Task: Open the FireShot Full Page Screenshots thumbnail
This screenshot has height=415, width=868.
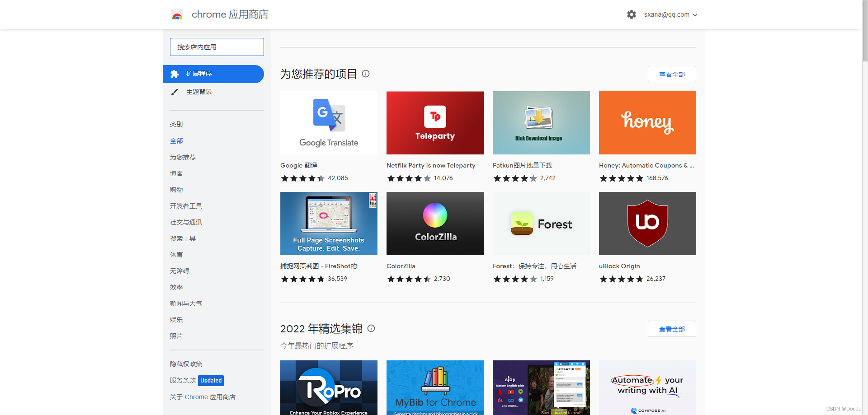Action: pyautogui.click(x=329, y=224)
